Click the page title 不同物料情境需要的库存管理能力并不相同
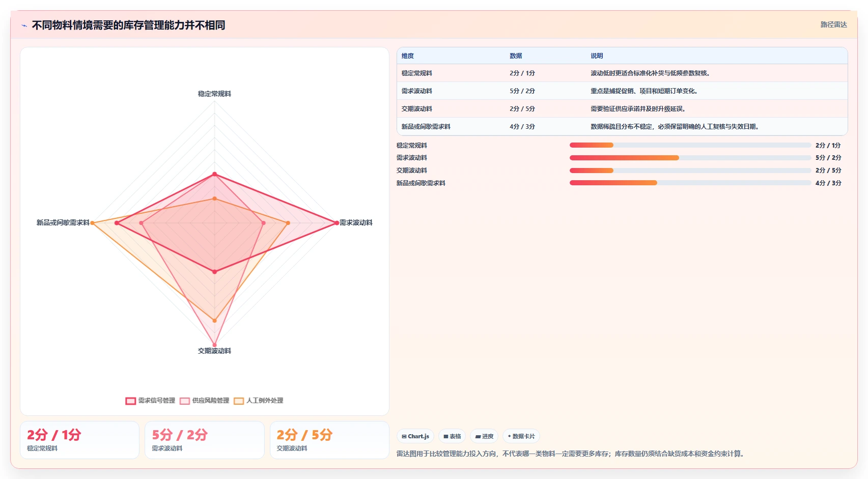 click(128, 25)
